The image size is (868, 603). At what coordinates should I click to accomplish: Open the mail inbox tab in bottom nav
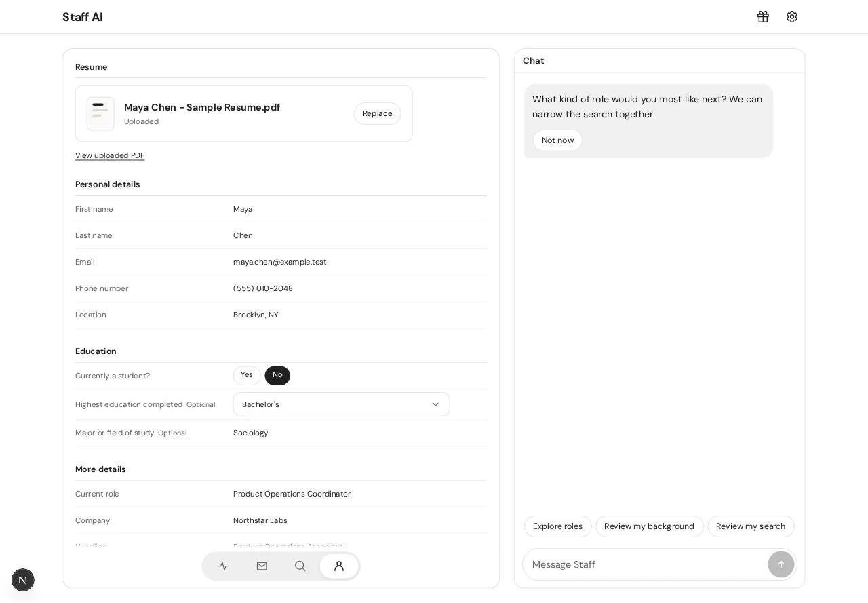coord(262,566)
